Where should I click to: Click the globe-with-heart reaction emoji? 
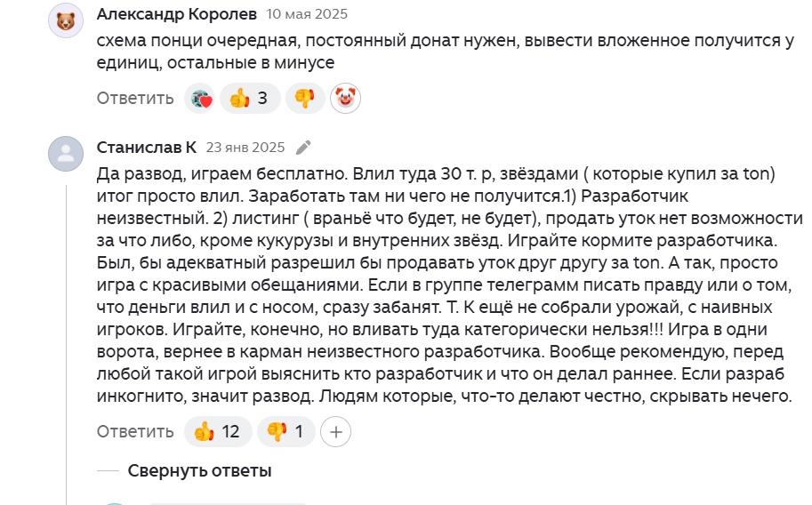click(200, 98)
